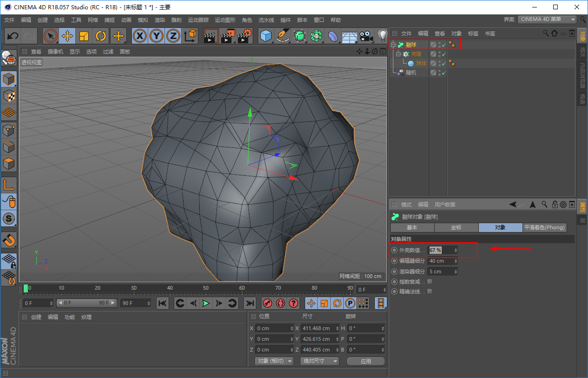Toggle the green check on 融球 row
The image size is (588, 378).
point(444,45)
